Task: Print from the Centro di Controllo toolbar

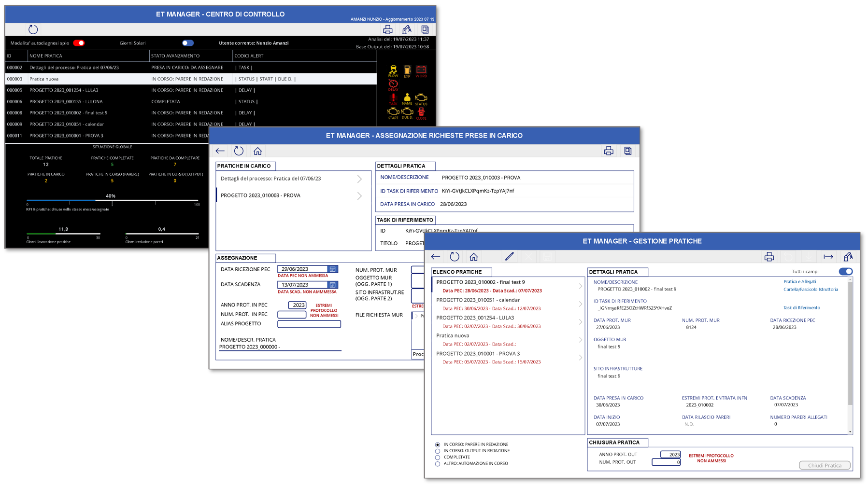Action: [x=387, y=29]
